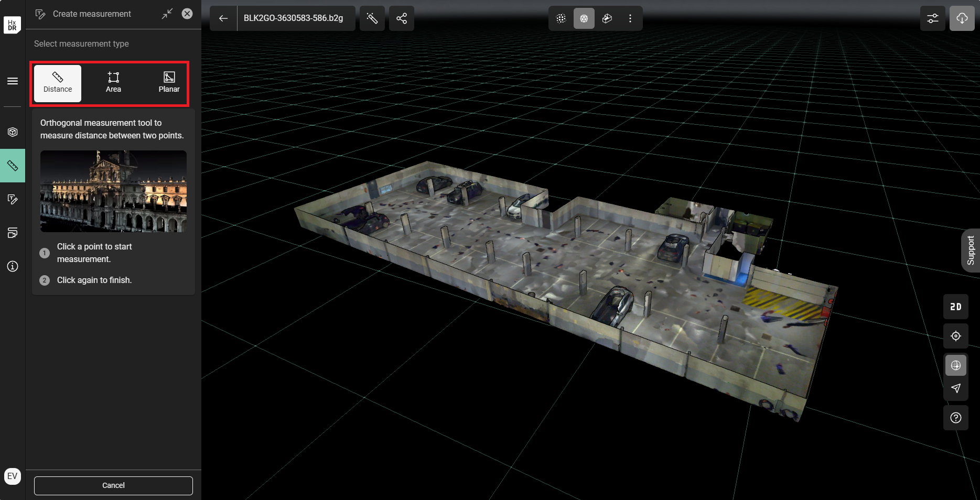980x500 pixels.
Task: Click the file name BLK2GO-3630583-586.b2g
Action: [x=294, y=18]
